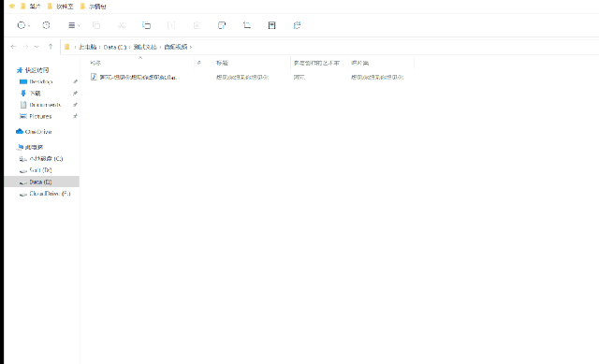The image size is (599, 364).
Task: Select the Data (E:) drive in the sidebar
Action: pos(40,182)
